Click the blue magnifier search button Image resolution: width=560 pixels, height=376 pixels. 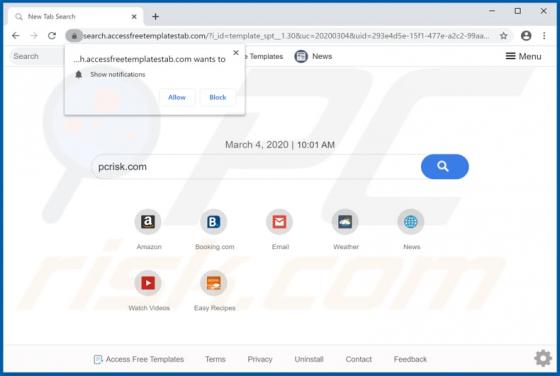point(445,166)
